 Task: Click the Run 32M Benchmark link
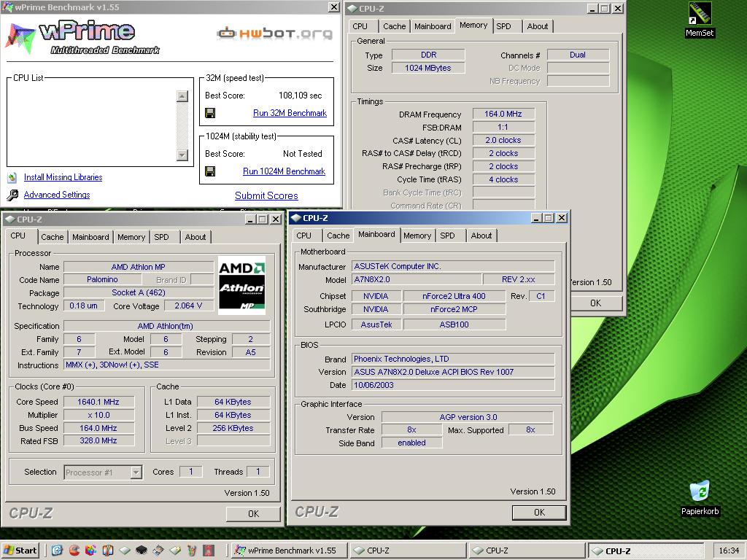coord(290,113)
